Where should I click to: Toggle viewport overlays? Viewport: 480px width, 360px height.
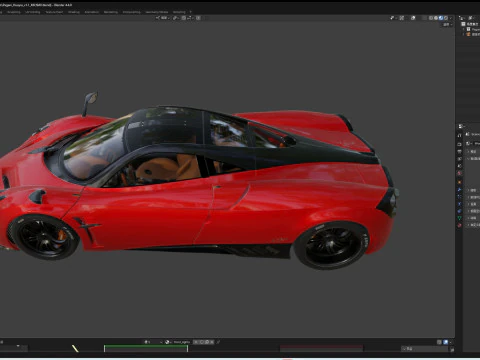413,18
